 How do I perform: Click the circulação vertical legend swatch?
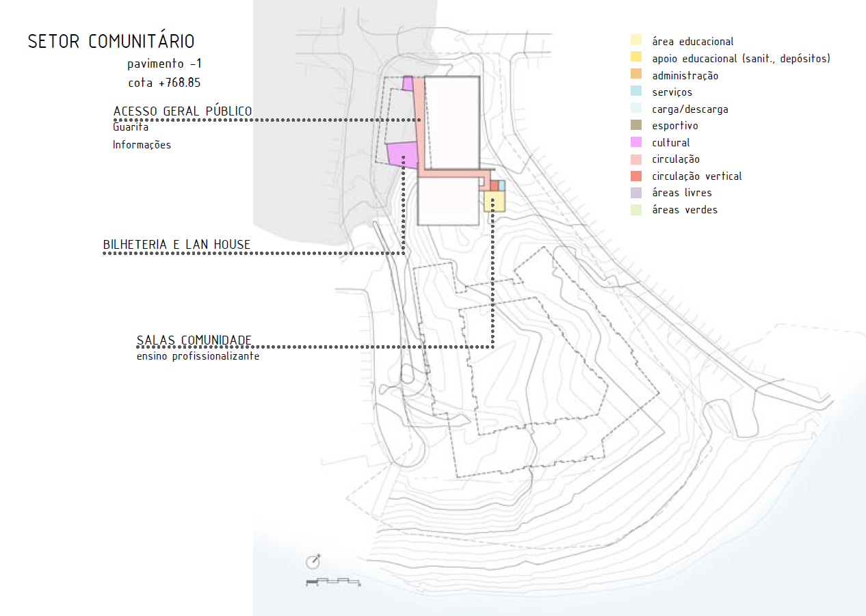(x=636, y=176)
